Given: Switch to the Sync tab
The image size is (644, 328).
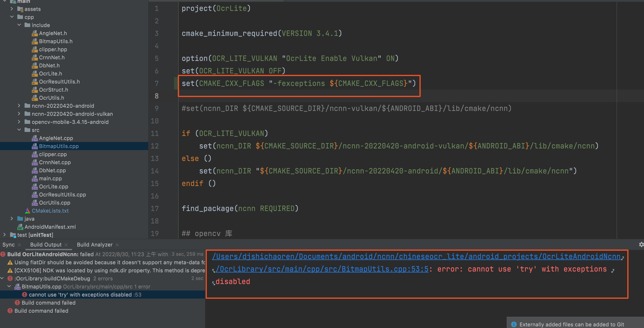Looking at the screenshot, I should 8,245.
